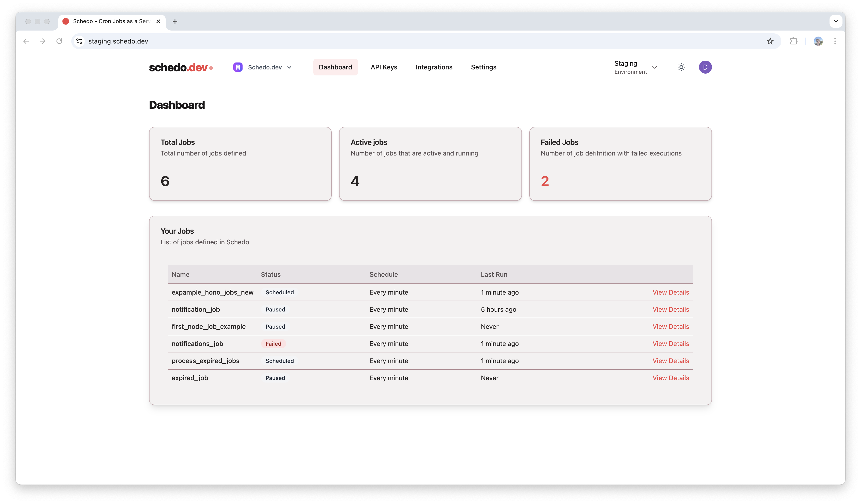Screen dimensions: 861x504
Task: Open new browser tab with plus
Action: [175, 21]
